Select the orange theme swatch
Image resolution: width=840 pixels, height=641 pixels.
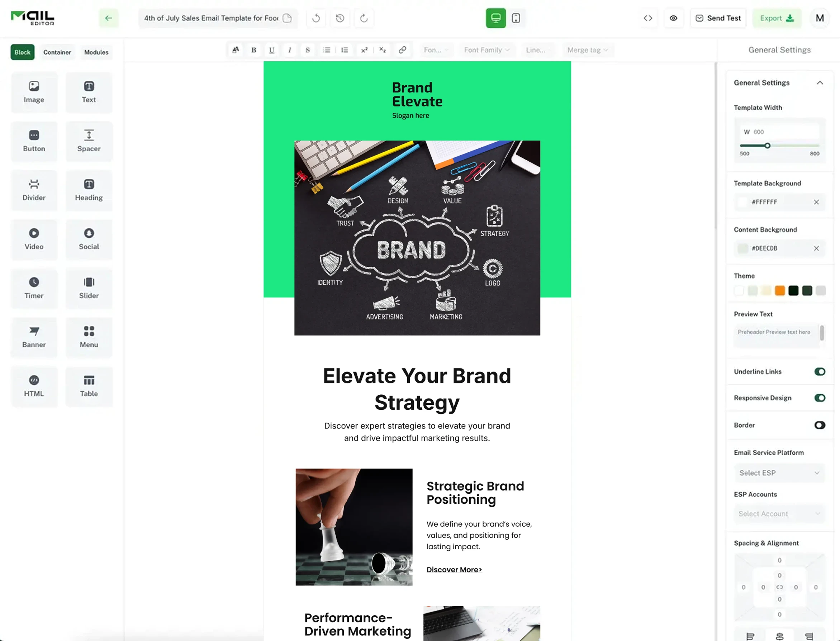pos(780,291)
